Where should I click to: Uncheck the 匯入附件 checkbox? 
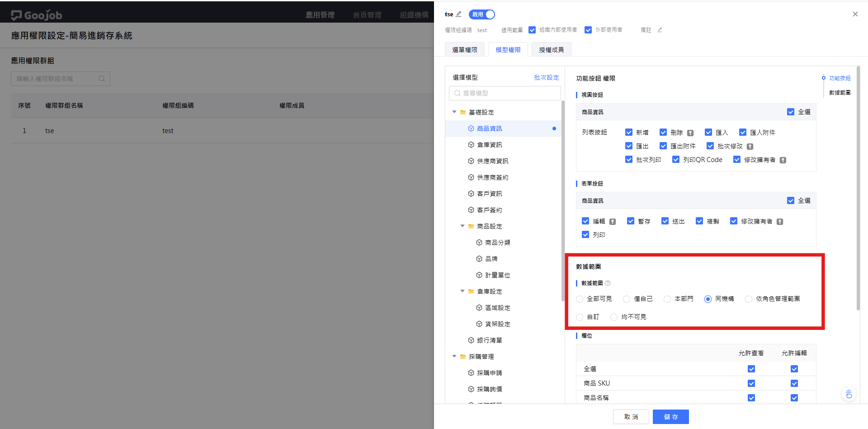pyautogui.click(x=743, y=132)
